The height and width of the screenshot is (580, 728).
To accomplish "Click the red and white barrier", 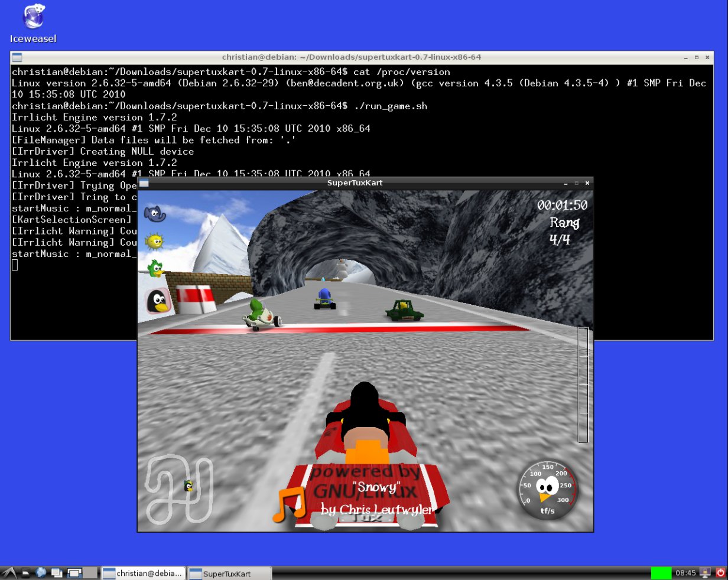I will pos(196,299).
